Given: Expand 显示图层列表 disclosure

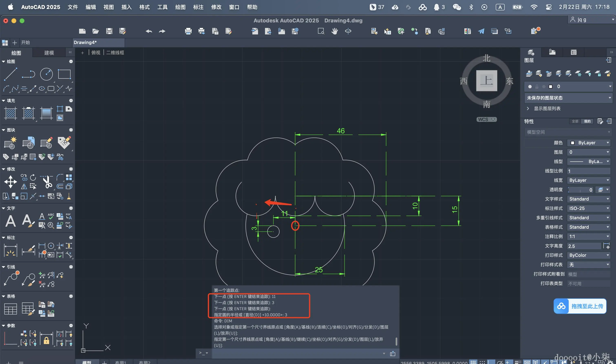Looking at the screenshot, I should pos(528,108).
